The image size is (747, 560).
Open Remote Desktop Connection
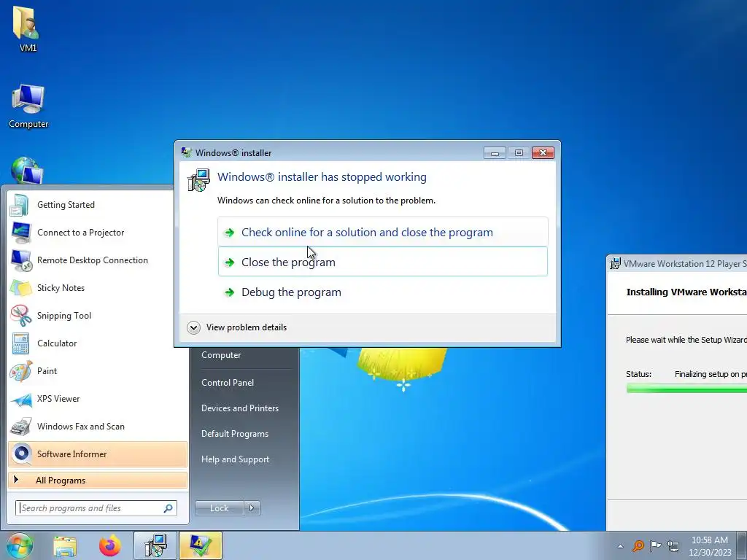point(97,260)
